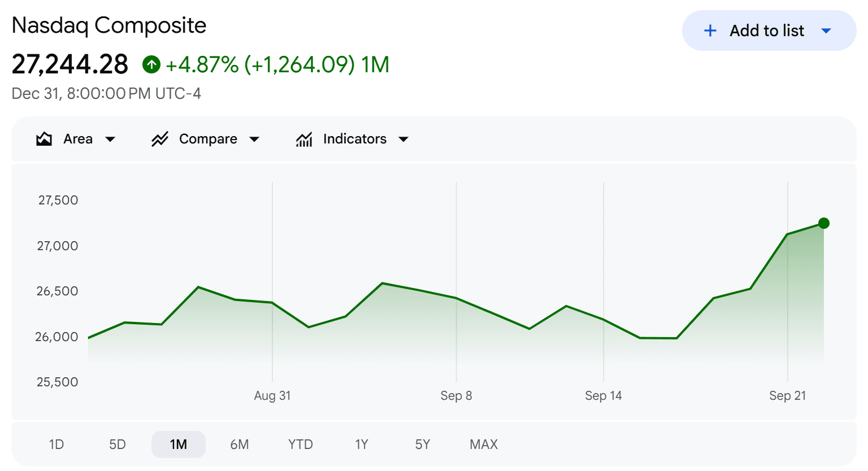Click the 26,500 y-axis value

tap(57, 291)
